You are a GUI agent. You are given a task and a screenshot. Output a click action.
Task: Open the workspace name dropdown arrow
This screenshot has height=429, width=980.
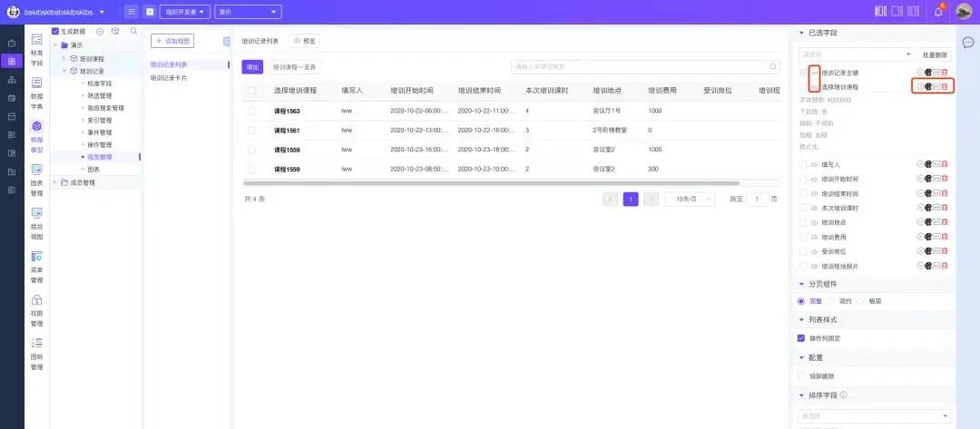tap(102, 12)
